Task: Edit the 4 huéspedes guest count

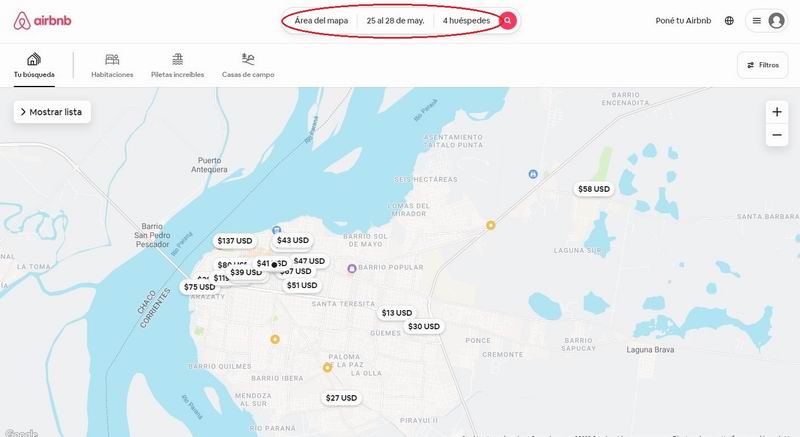Action: pos(466,20)
